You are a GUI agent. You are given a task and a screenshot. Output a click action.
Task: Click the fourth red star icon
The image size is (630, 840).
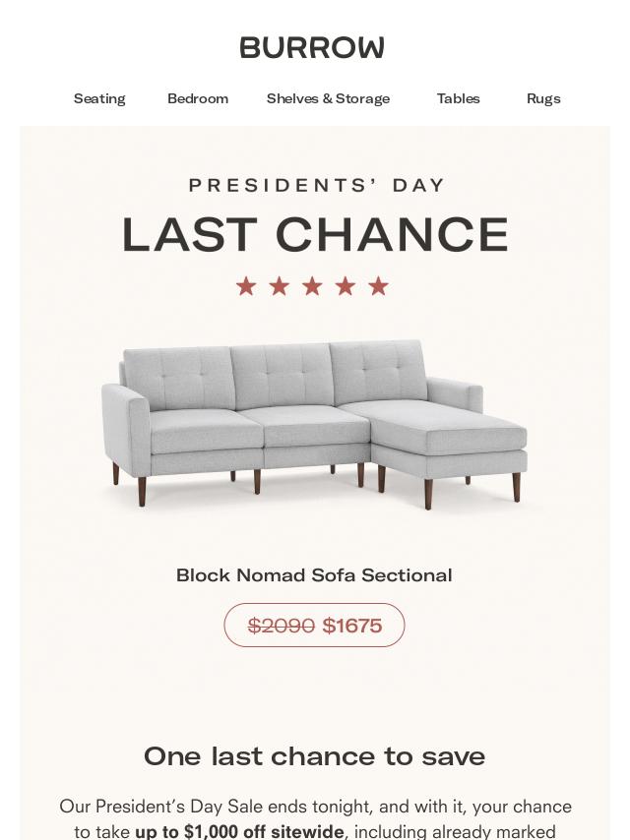point(346,286)
